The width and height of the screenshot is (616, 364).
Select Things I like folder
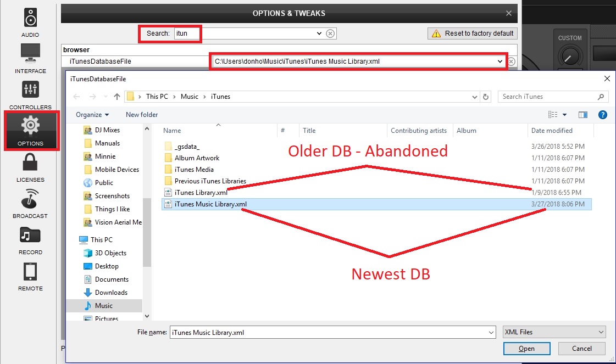pos(112,209)
